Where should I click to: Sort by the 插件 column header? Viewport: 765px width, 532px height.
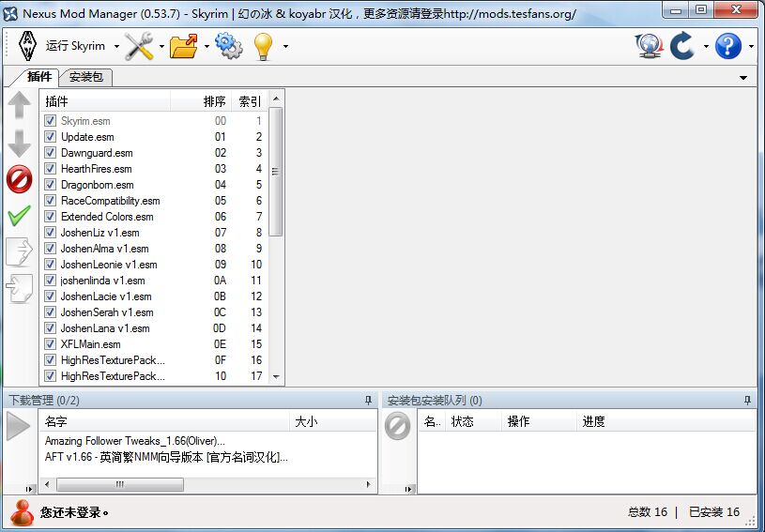(x=105, y=101)
